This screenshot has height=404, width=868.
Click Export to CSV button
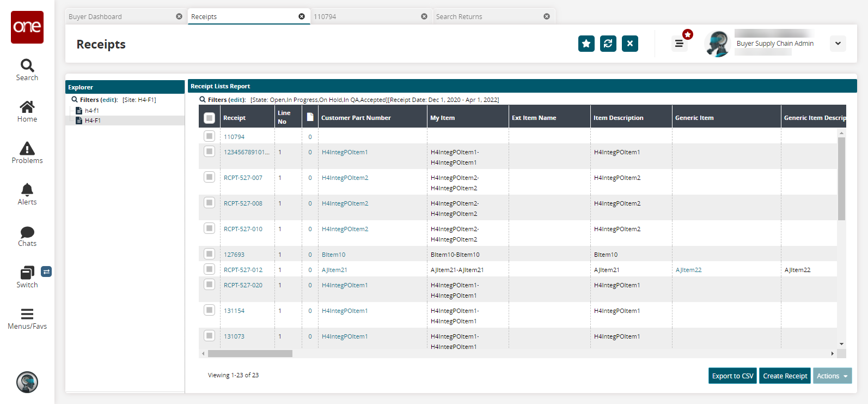click(732, 376)
